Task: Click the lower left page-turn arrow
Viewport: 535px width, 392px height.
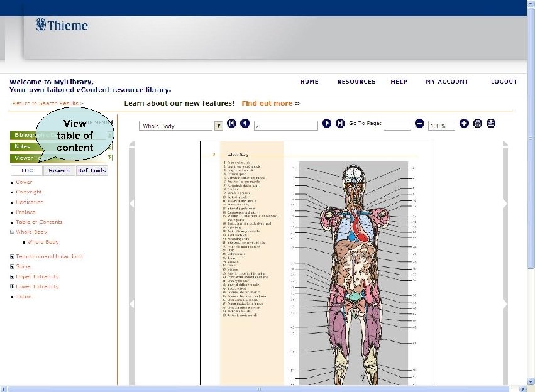Action: point(132,303)
